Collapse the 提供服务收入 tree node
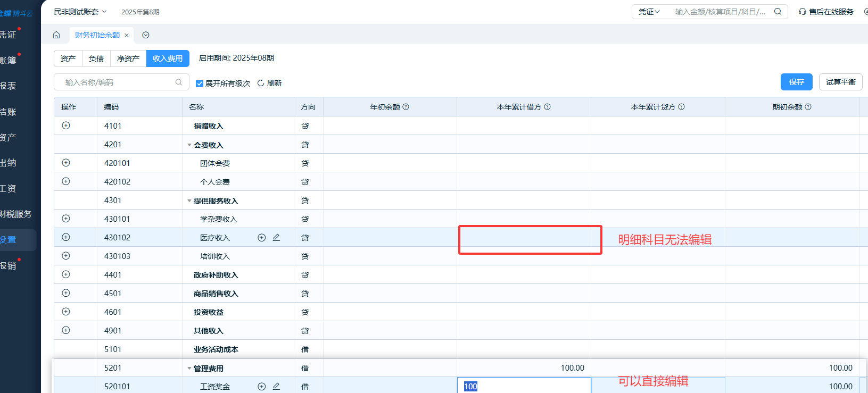The height and width of the screenshot is (393, 868). pos(189,201)
